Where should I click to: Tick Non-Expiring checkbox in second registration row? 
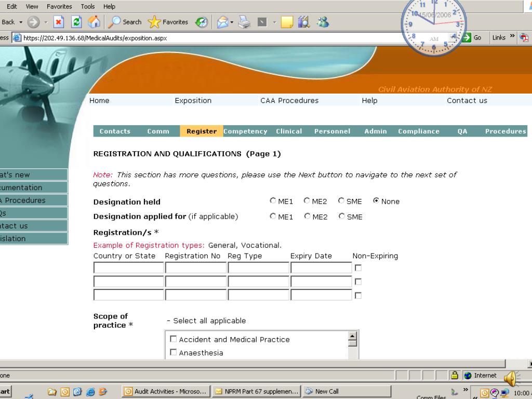358,282
